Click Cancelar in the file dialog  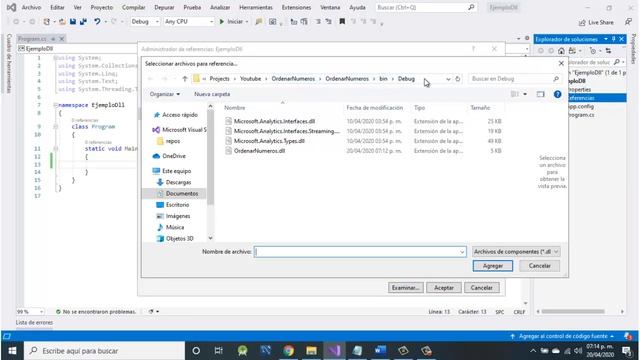click(x=539, y=266)
